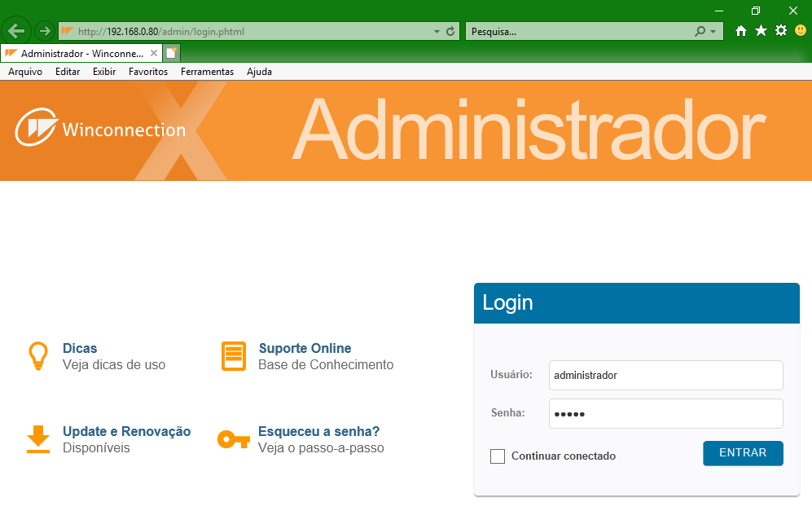Click the smiley feedback icon
812x511 pixels.
click(801, 31)
